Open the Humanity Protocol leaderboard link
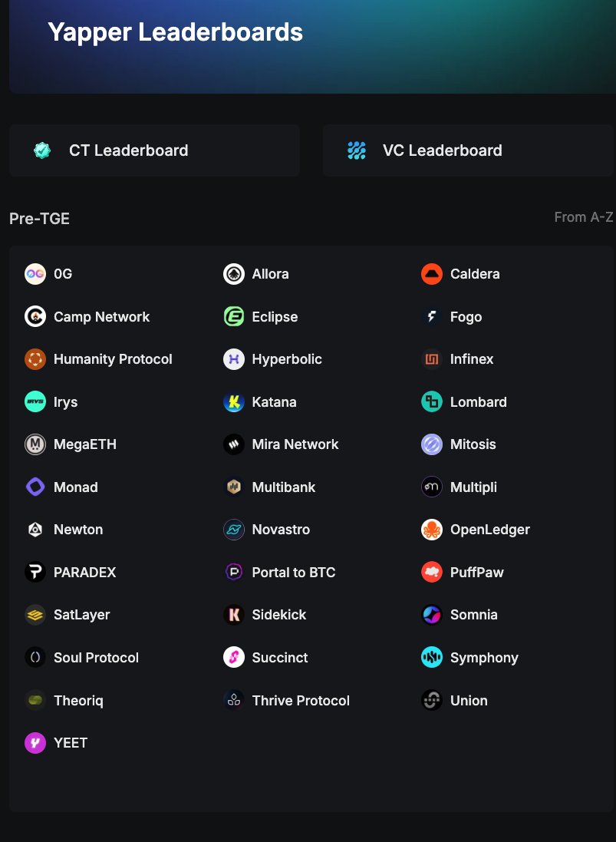Screen dimensions: 616x842 coord(113,359)
